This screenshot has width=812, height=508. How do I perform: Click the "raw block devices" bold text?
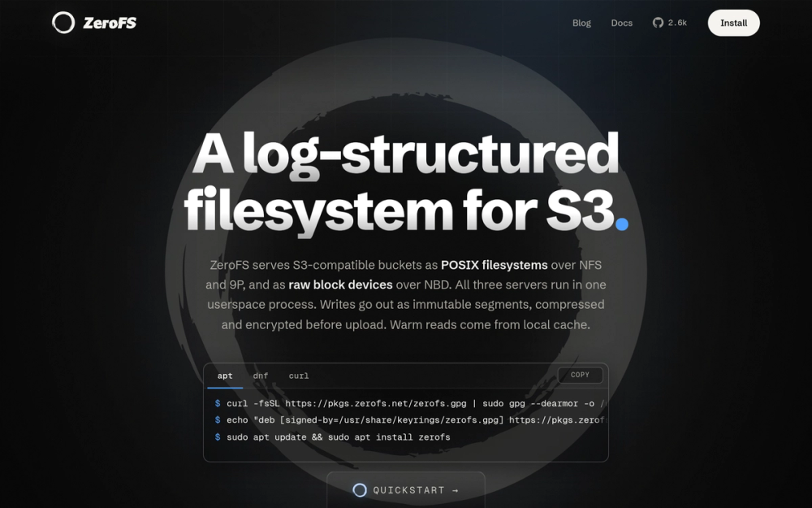(340, 284)
